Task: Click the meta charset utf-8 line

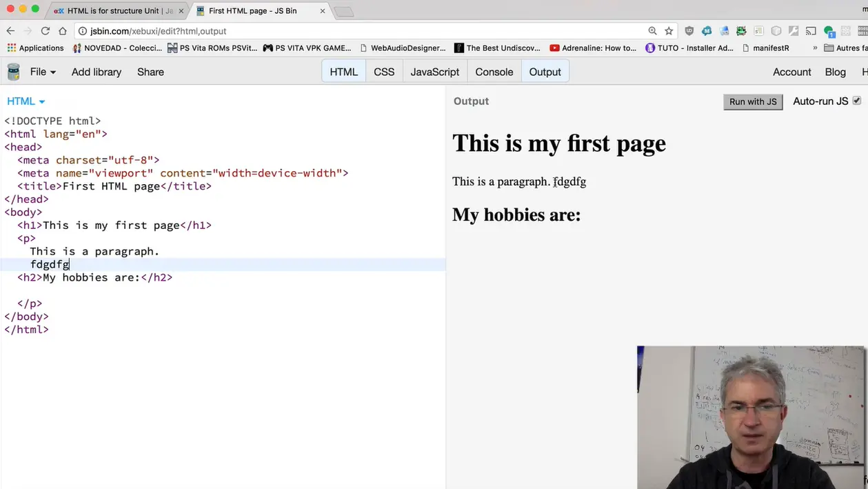Action: point(88,160)
